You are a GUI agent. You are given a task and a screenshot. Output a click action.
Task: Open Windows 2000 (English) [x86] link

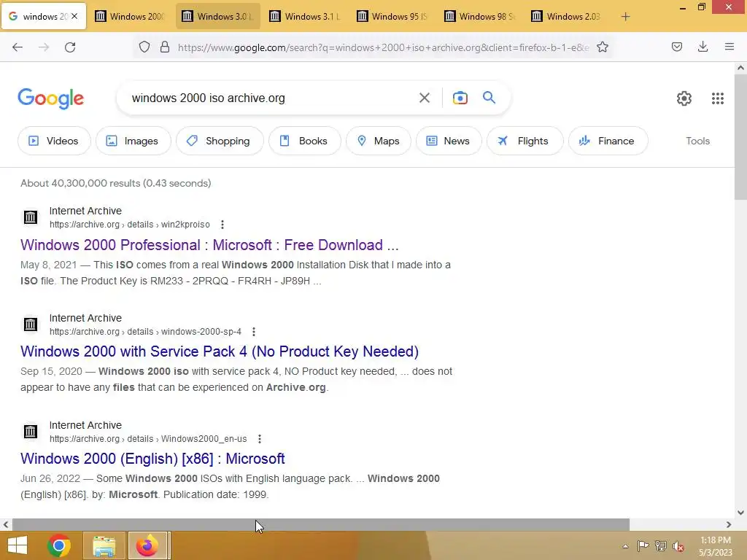click(x=152, y=459)
